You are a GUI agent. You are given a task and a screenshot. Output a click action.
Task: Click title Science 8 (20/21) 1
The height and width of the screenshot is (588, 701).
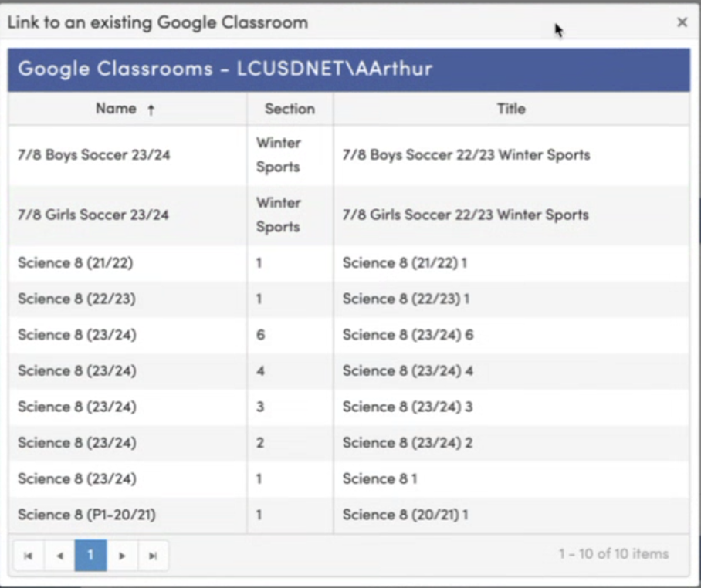[x=405, y=514]
